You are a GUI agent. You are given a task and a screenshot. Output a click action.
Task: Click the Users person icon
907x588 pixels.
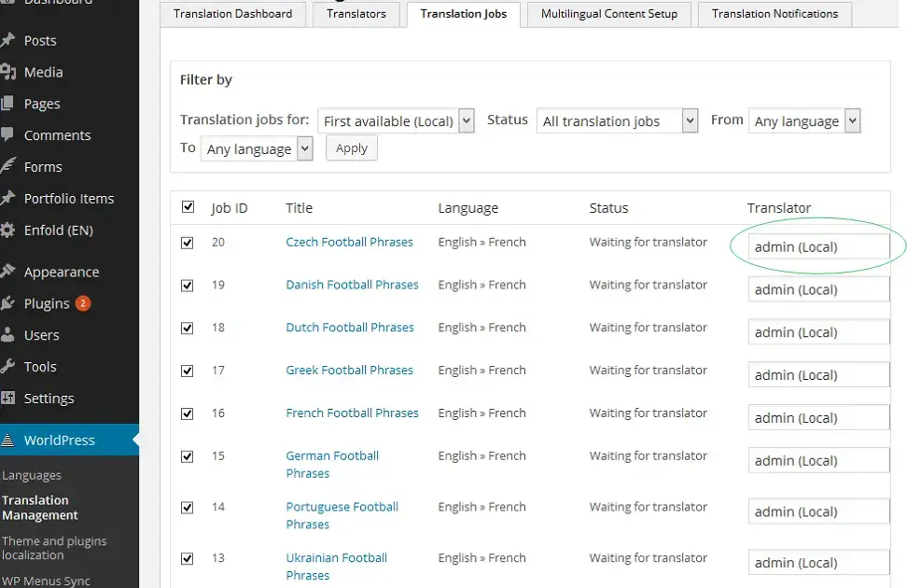[x=7, y=334]
